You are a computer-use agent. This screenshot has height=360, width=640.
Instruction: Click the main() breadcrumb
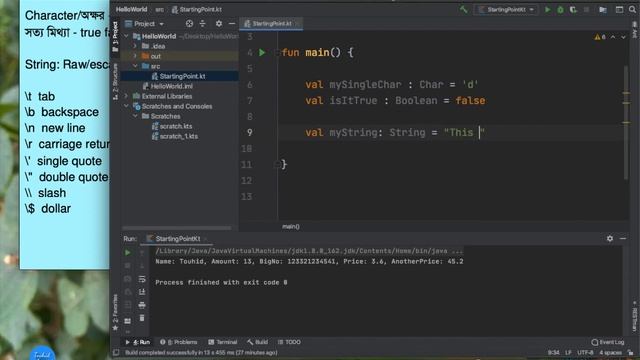coord(291,227)
